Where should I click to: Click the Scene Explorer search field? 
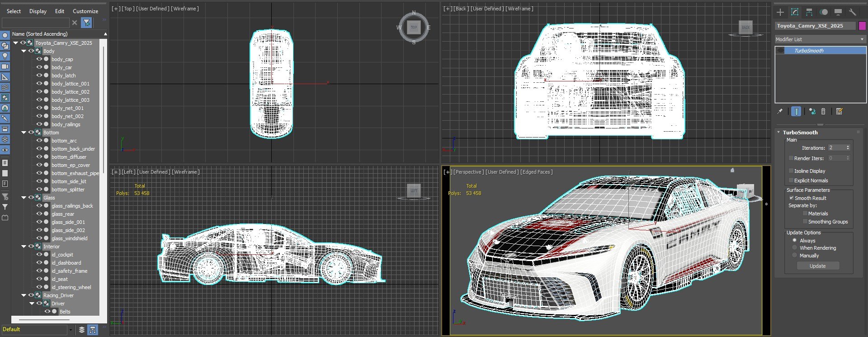tap(35, 23)
